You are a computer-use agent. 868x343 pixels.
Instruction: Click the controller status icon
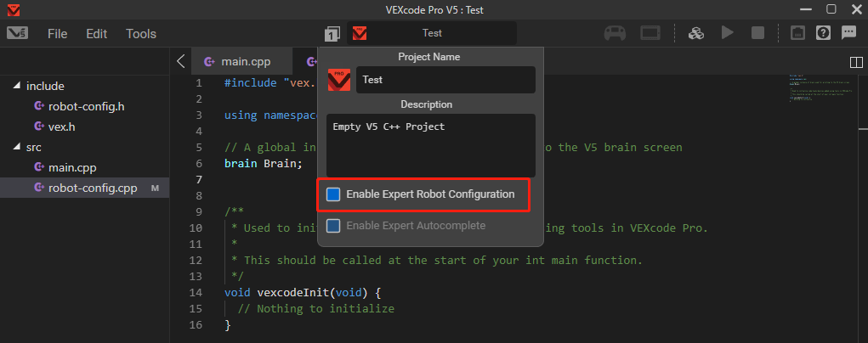(615, 33)
